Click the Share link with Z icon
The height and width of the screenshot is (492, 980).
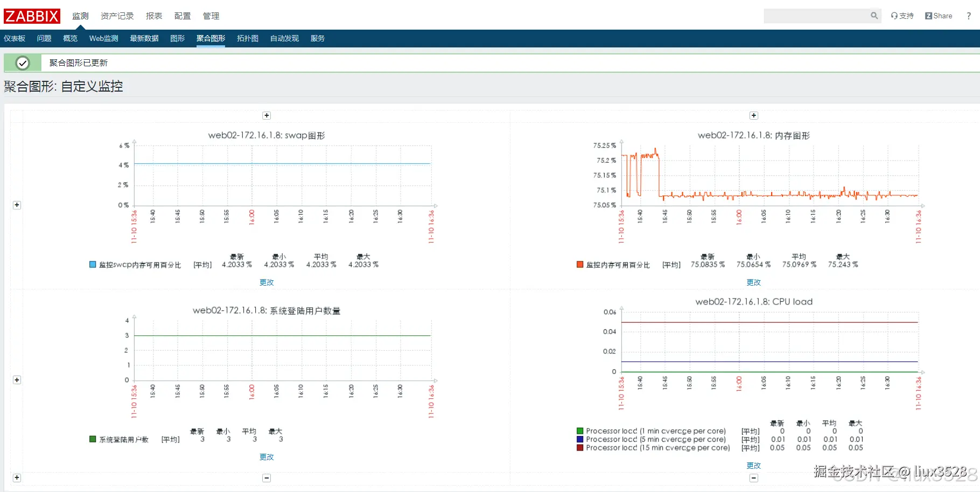(x=939, y=16)
